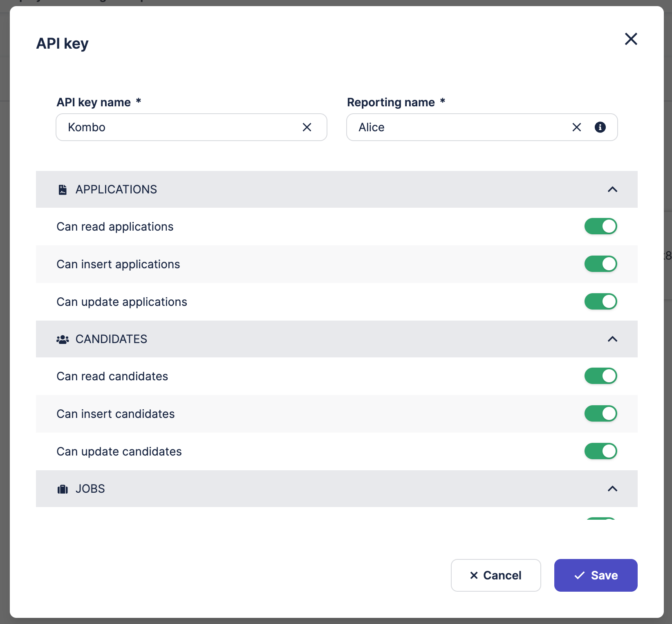Viewport: 672px width, 624px height.
Task: Collapse the Applications section chevron
Action: pyautogui.click(x=612, y=189)
